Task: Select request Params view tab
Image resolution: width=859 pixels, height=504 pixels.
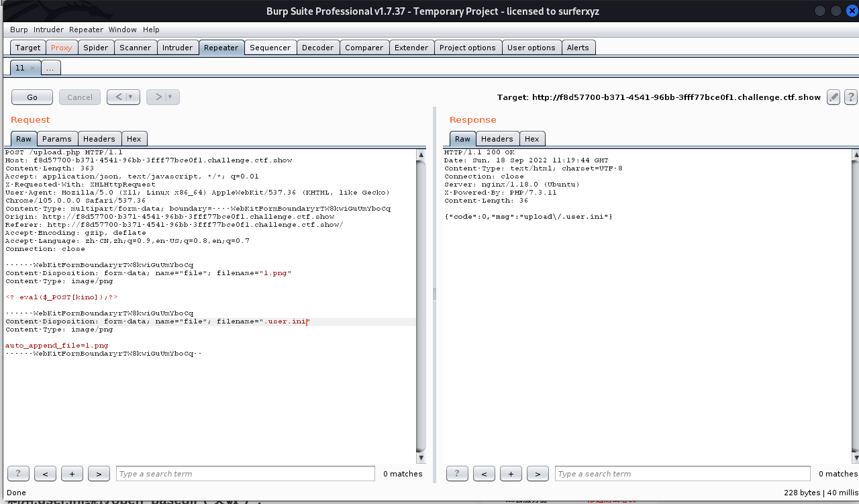Action: pyautogui.click(x=57, y=139)
